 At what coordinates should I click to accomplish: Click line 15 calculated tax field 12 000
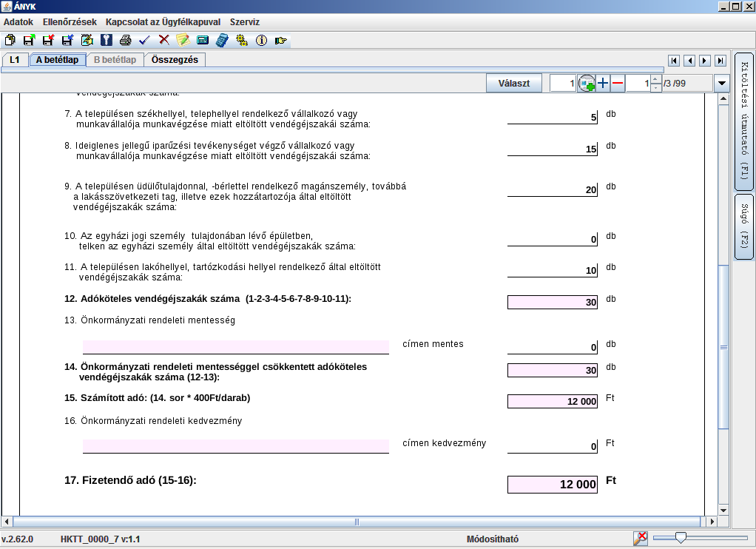pyautogui.click(x=553, y=401)
